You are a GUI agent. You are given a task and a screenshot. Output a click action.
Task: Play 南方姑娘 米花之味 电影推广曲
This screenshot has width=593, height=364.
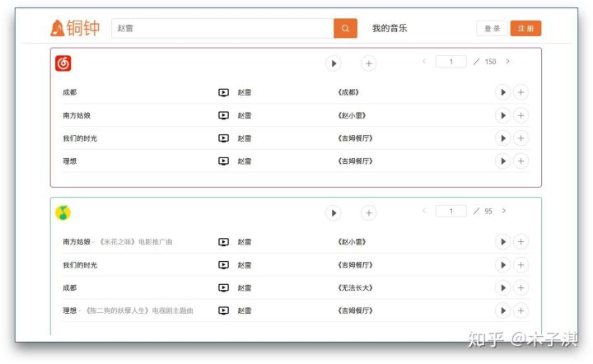tap(503, 242)
